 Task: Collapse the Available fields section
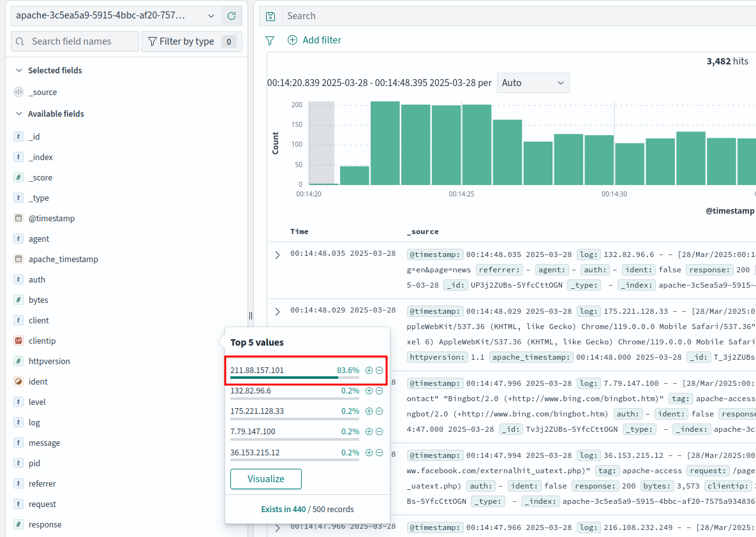coord(19,114)
